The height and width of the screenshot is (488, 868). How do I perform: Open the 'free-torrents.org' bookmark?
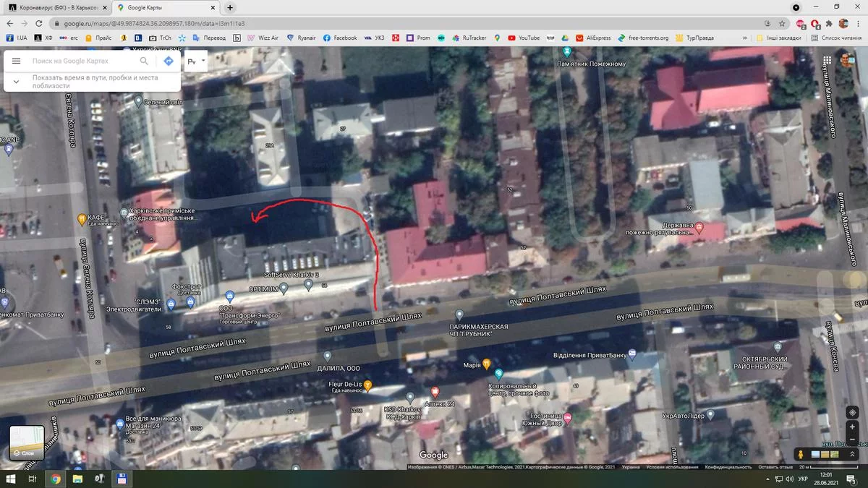[643, 38]
